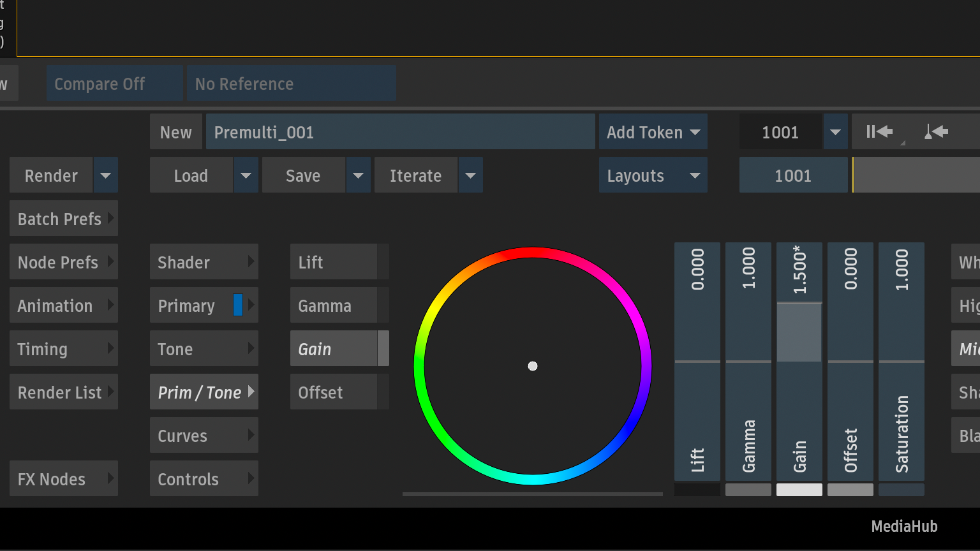980x551 pixels.
Task: Click the swatch below Lift slider
Action: tap(697, 490)
